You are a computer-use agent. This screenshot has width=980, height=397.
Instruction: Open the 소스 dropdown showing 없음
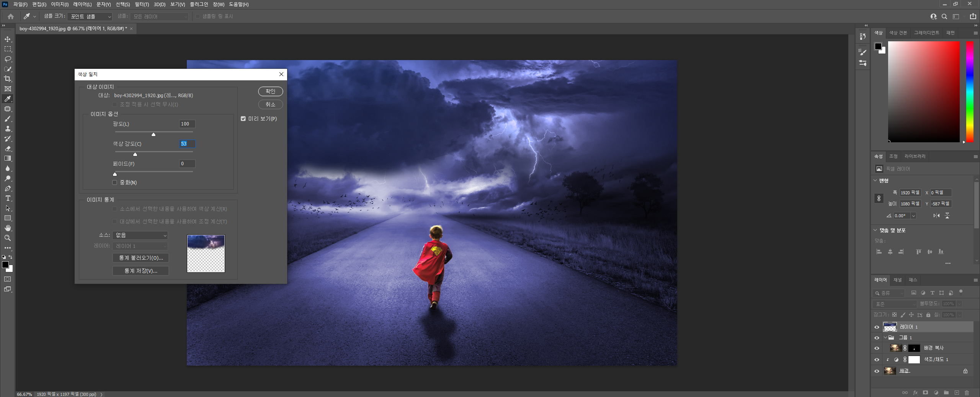pos(140,235)
